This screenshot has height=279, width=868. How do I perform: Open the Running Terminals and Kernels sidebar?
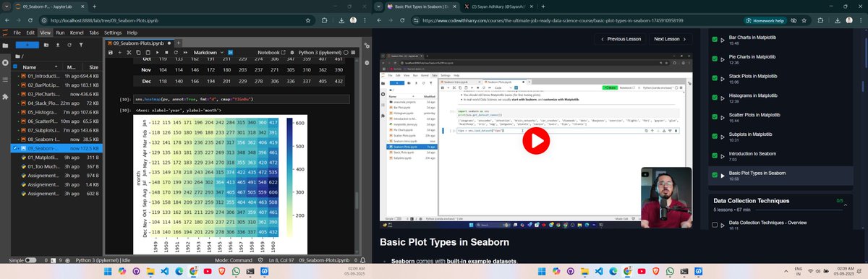click(x=6, y=63)
